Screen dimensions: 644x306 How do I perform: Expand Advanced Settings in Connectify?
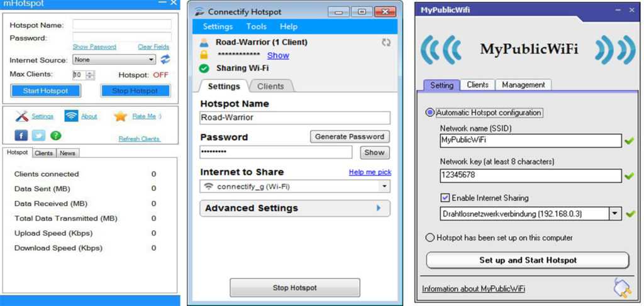click(295, 209)
